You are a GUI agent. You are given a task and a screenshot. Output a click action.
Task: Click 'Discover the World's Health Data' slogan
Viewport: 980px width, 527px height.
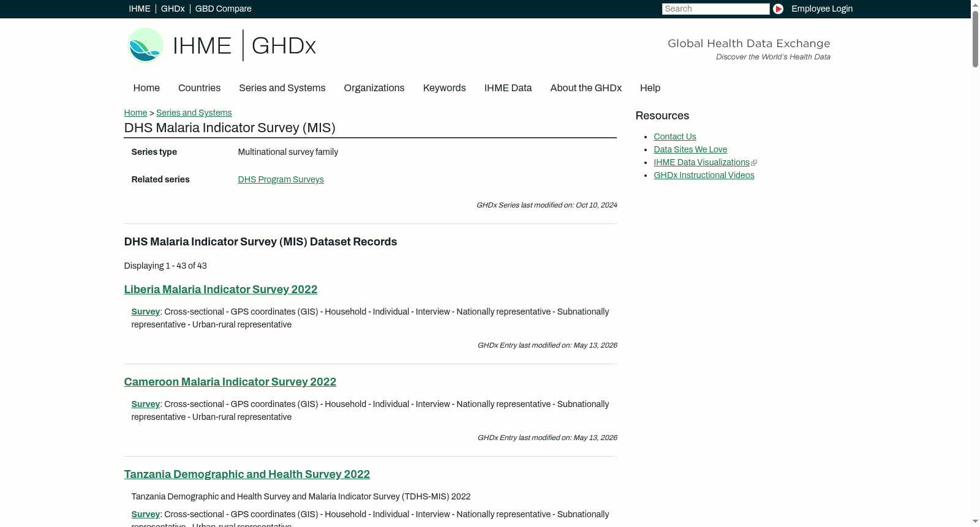(773, 57)
